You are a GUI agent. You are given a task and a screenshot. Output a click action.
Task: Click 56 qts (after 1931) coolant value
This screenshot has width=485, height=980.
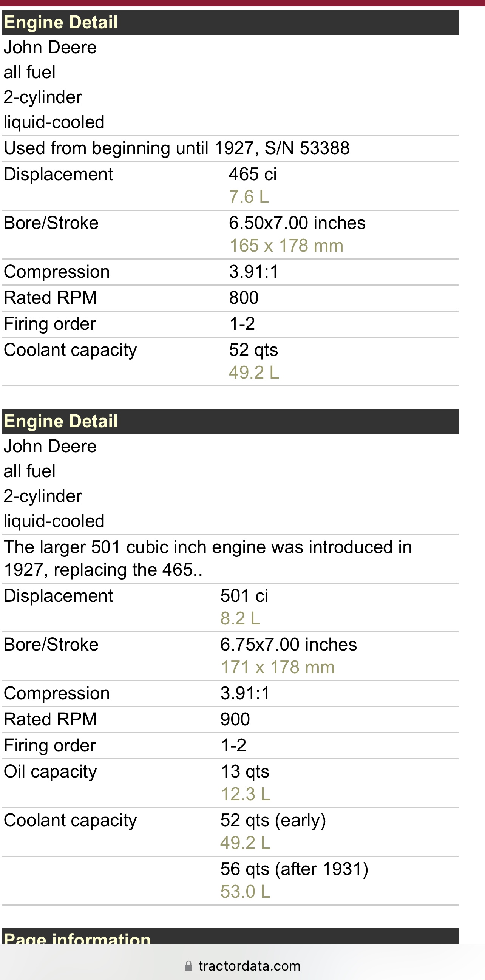click(294, 869)
